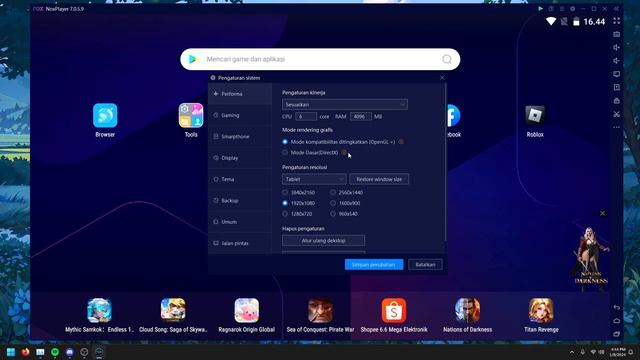
Task: Select OpenGL+ compatibility rendering mode
Action: (285, 142)
